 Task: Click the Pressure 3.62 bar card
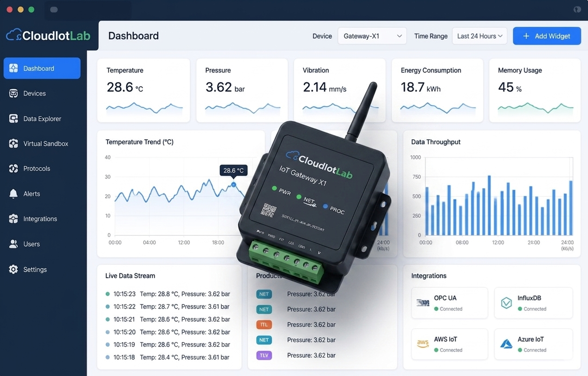(x=242, y=90)
